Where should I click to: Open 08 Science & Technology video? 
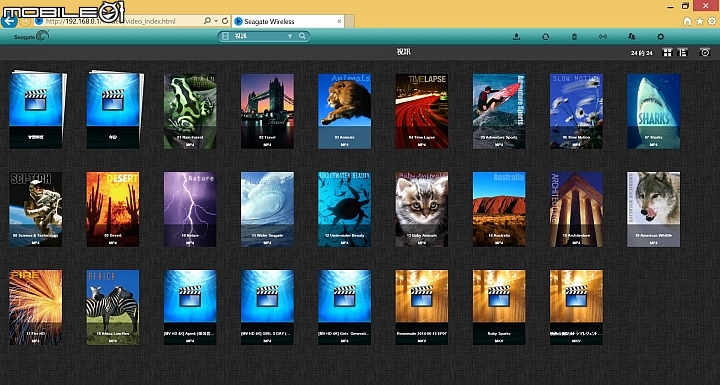[36, 209]
